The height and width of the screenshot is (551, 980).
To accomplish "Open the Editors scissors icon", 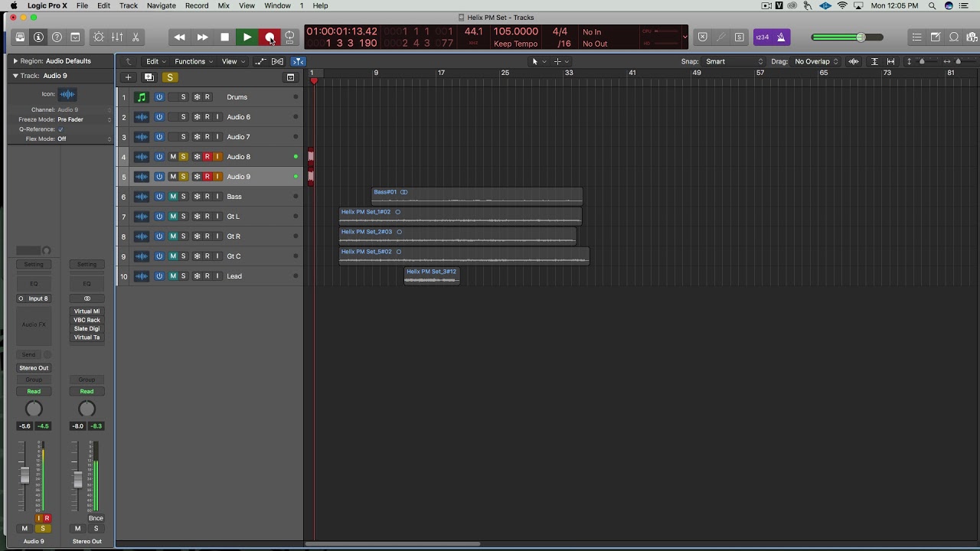I will tap(136, 37).
